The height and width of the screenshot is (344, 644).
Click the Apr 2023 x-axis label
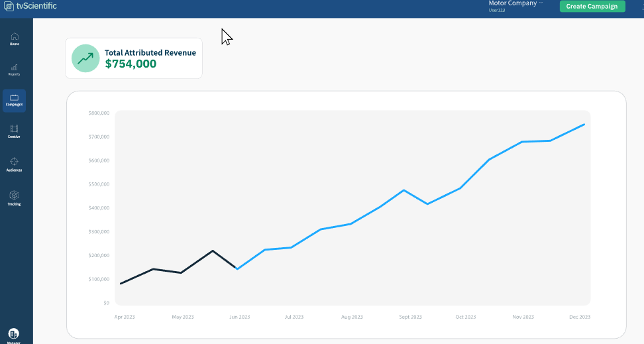pyautogui.click(x=125, y=317)
